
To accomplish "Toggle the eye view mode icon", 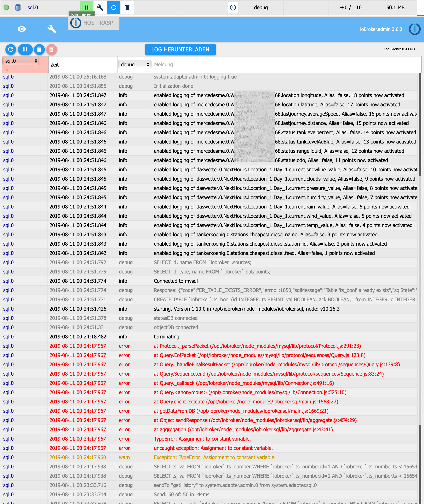I will coord(22,29).
